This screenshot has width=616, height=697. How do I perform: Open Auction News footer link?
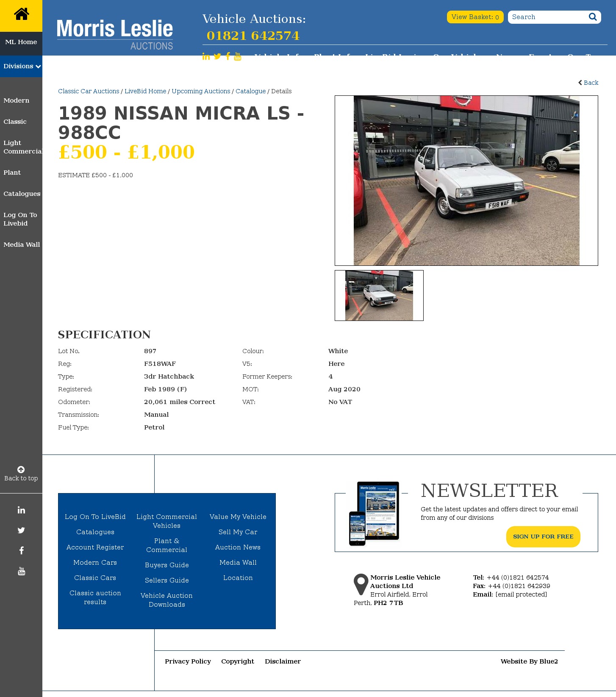(x=238, y=547)
